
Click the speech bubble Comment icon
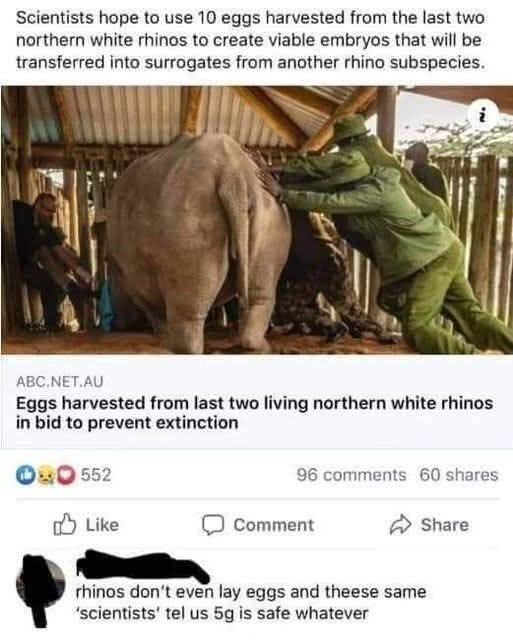pos(213,525)
